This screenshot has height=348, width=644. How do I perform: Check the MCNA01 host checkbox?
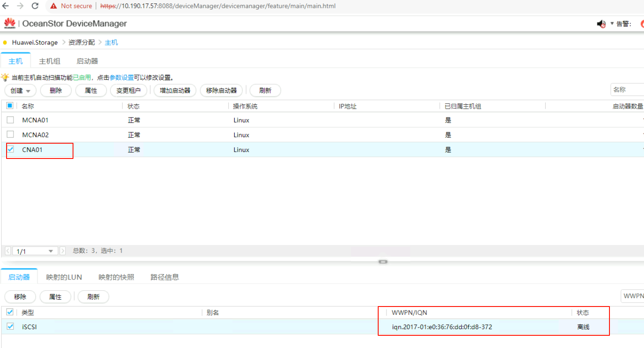pos(10,120)
